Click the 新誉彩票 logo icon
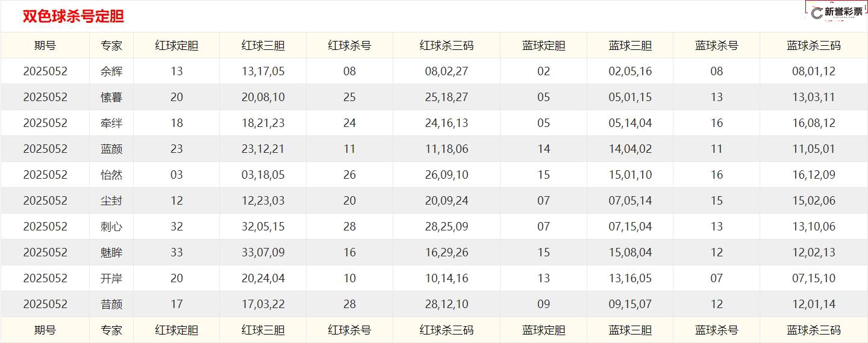 click(x=836, y=13)
